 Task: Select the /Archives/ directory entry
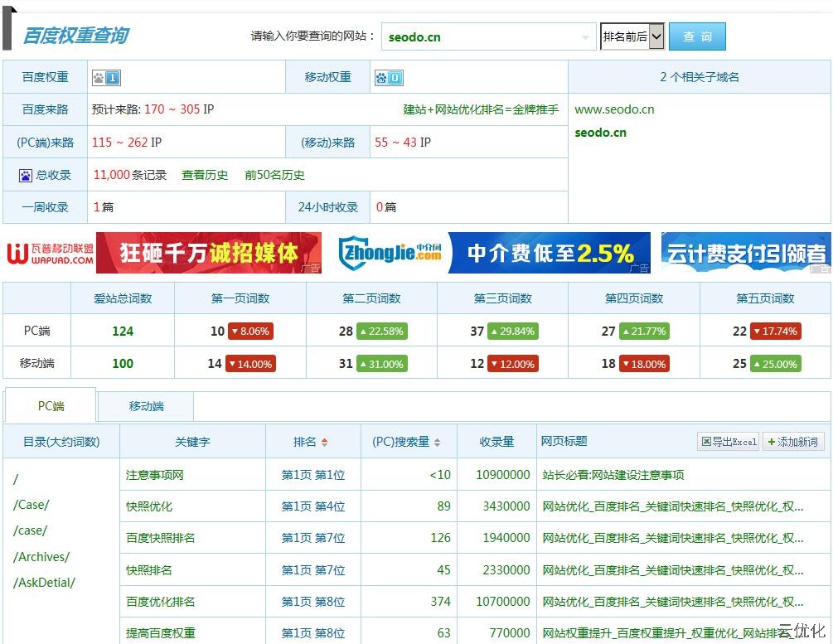41,557
